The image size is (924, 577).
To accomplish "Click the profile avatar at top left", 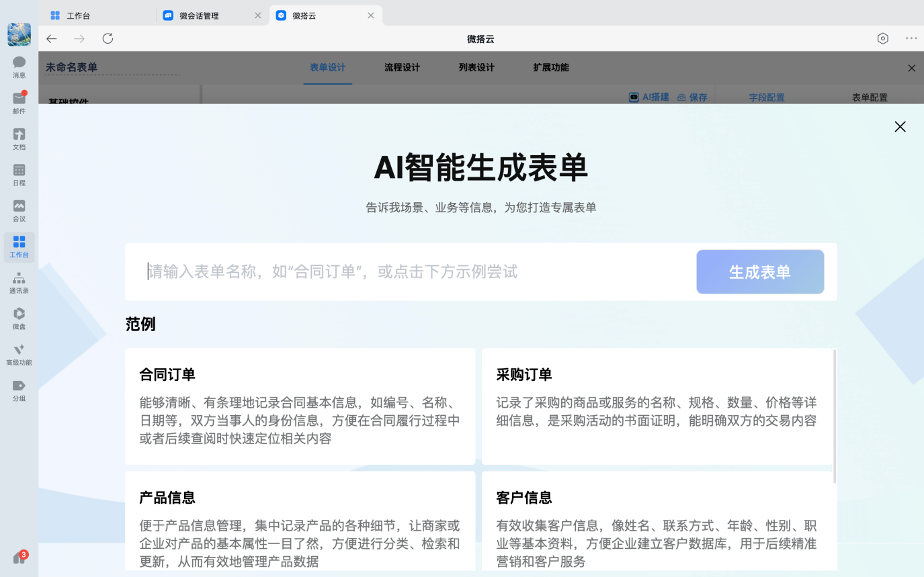I will tap(19, 34).
